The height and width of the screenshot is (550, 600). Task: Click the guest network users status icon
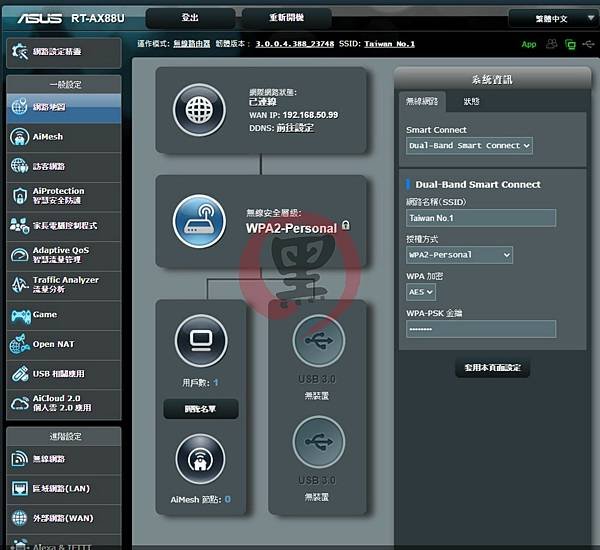[x=551, y=44]
